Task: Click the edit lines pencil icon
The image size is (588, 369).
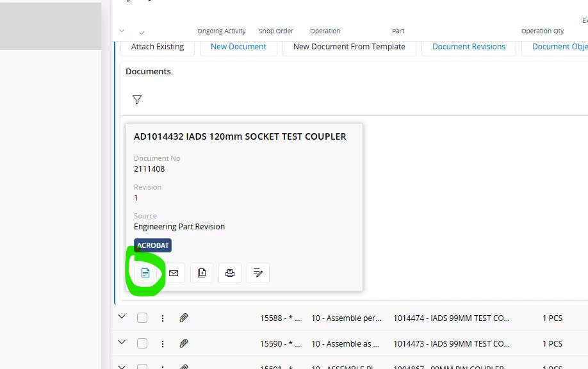Action: coord(258,273)
